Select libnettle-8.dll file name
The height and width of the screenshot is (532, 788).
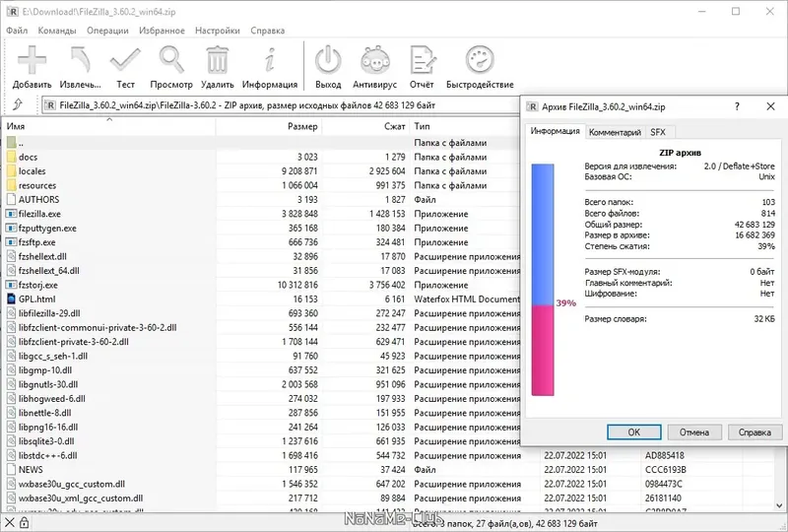(x=45, y=413)
